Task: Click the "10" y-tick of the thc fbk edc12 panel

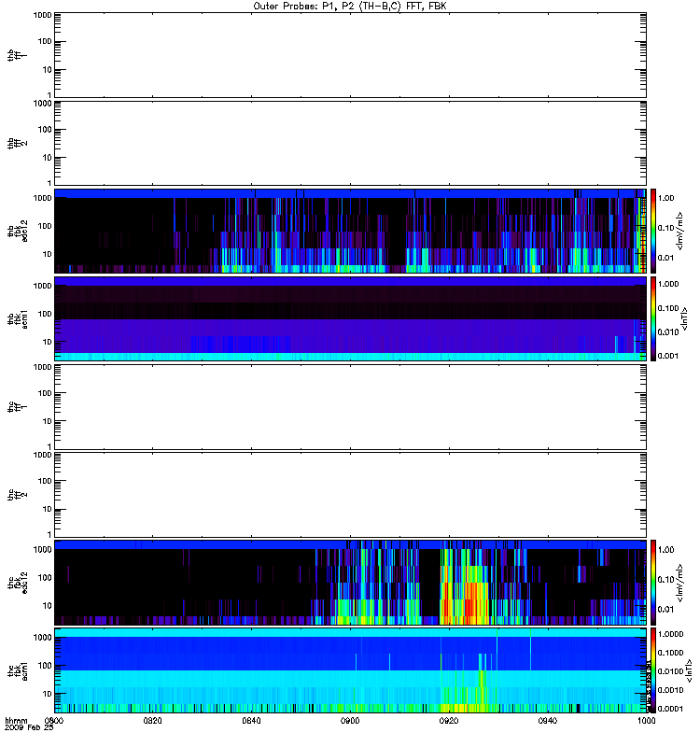Action: 48,606
